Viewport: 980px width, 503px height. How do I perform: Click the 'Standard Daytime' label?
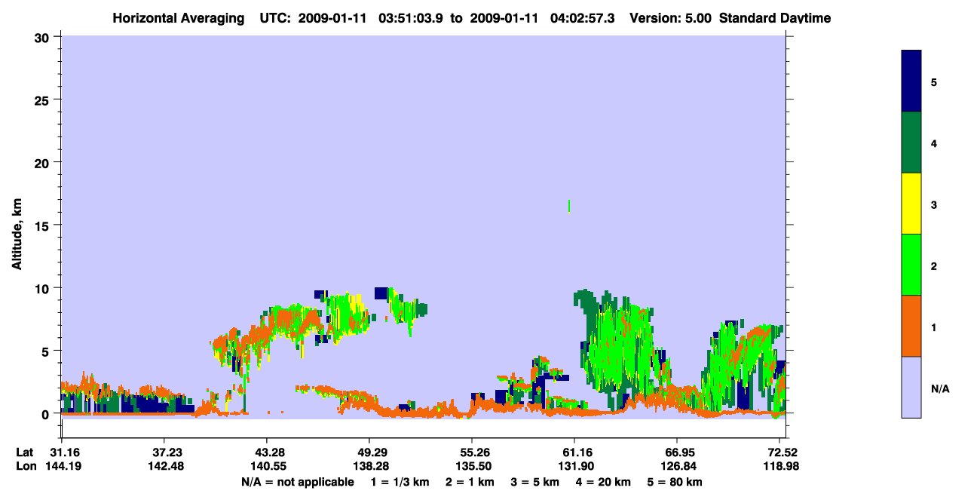775,17
